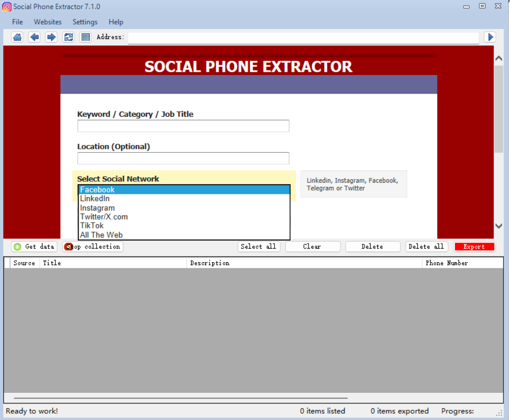Image resolution: width=510 pixels, height=420 pixels.
Task: Click the page scrollbar down arrow
Action: (499, 226)
